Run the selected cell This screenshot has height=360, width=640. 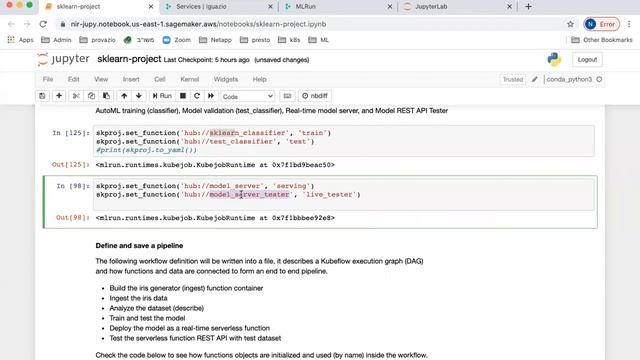(162, 96)
